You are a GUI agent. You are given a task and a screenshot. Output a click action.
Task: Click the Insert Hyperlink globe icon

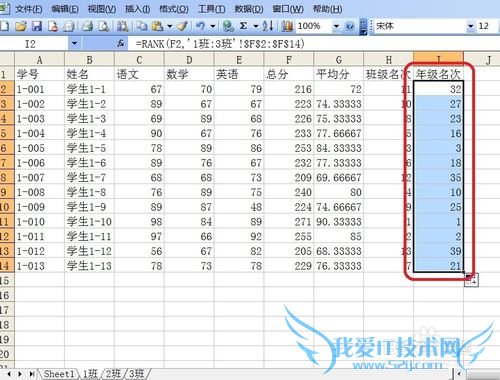[228, 26]
